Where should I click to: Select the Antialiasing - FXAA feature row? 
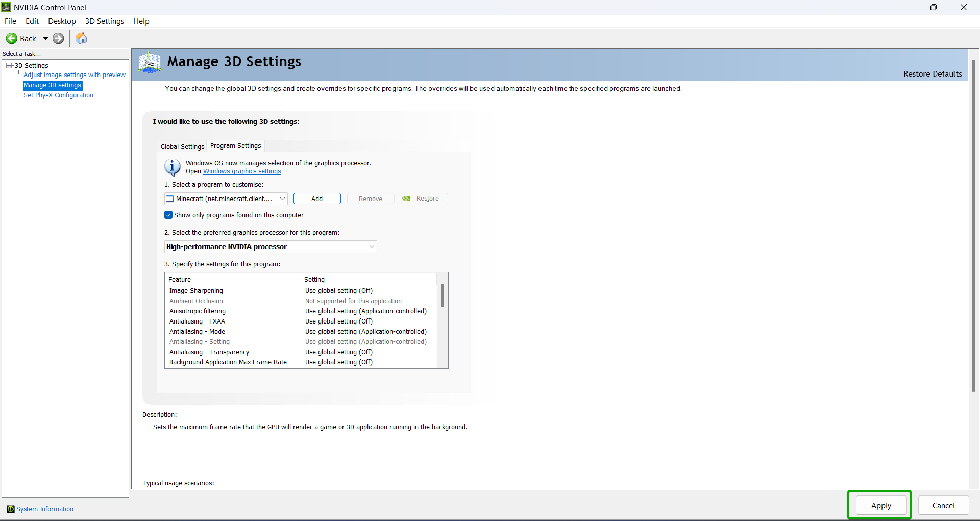point(197,321)
